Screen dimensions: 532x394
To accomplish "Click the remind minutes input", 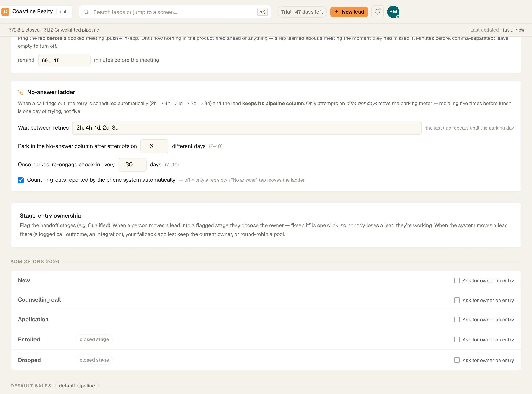I will pos(64,60).
